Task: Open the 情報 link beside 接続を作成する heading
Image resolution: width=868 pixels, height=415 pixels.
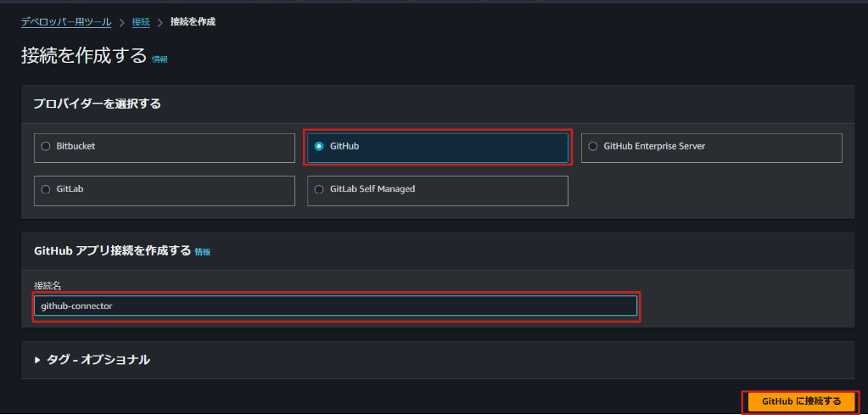Action: (x=160, y=59)
